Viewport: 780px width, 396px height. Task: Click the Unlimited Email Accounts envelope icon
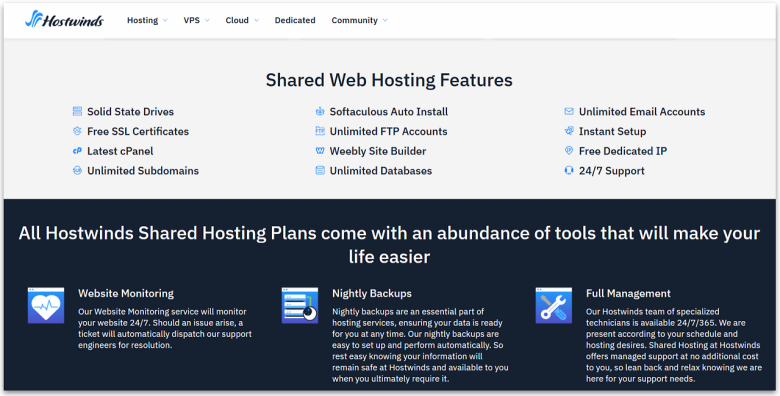pos(569,111)
